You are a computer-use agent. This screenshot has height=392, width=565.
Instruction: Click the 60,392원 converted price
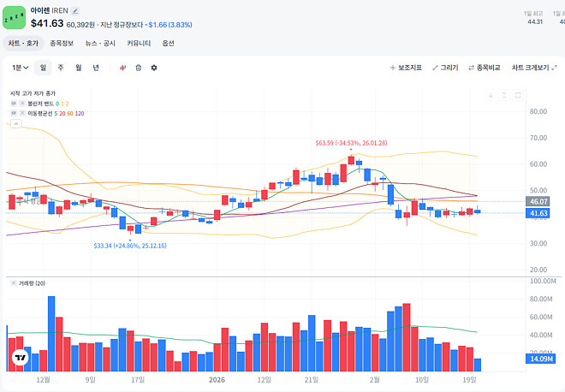pos(80,25)
